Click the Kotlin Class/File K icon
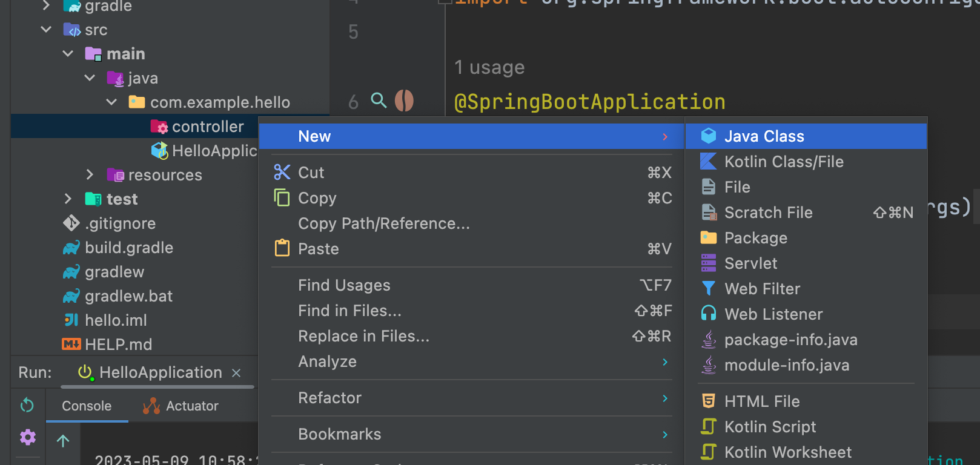Screen dimensions: 980x465 tap(708, 162)
